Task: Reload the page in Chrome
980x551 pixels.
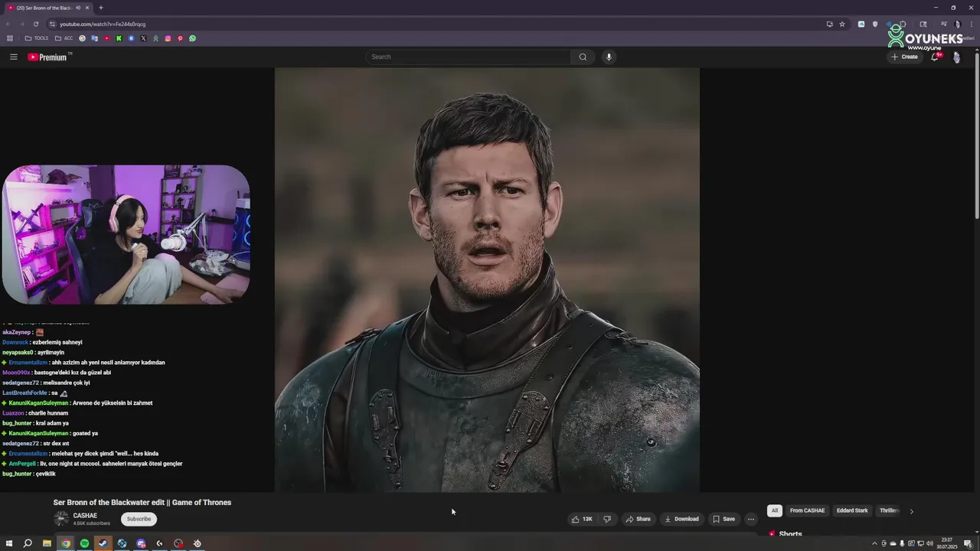Action: click(35, 24)
